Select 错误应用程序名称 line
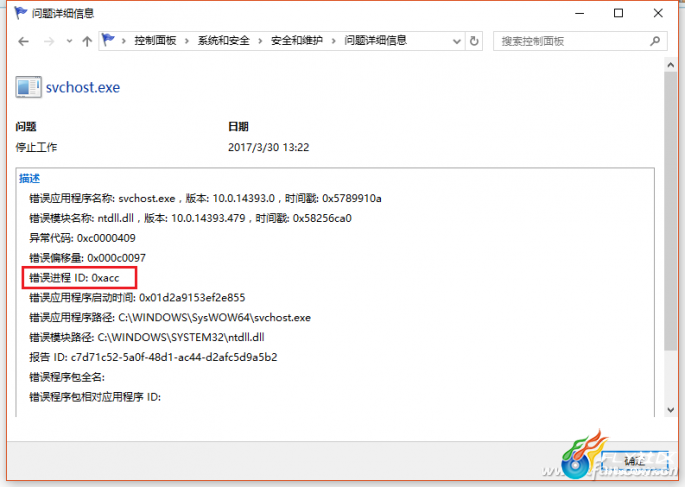Viewport: 685px width, 487px height. [x=205, y=198]
